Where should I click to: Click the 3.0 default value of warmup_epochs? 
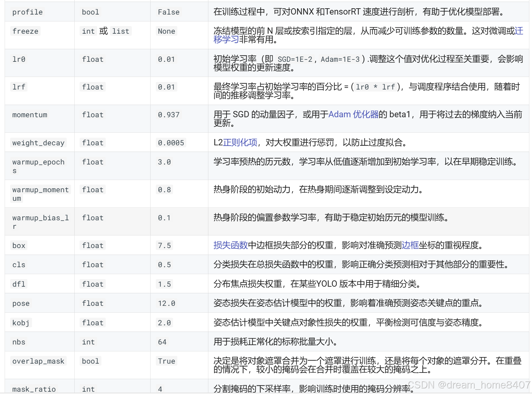(164, 162)
